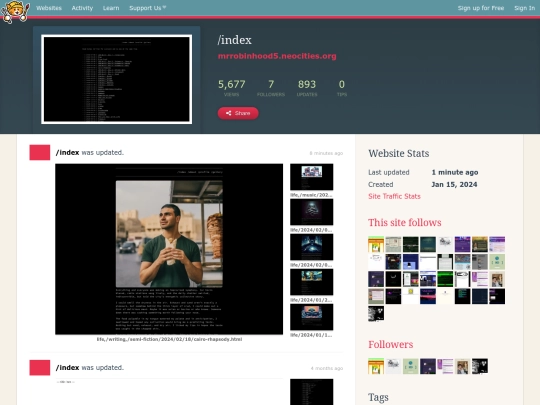Click red avatar beside second /index update
Image resolution: width=540 pixels, height=405 pixels.
pyautogui.click(x=40, y=367)
